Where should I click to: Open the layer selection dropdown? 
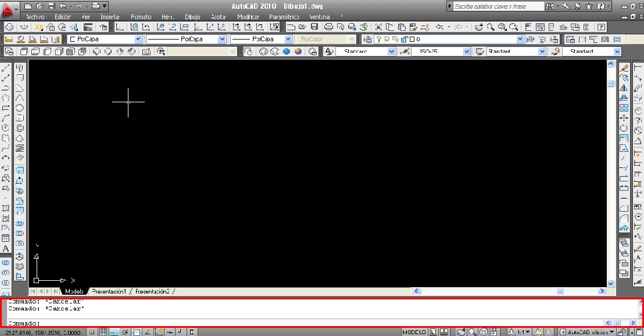(521, 39)
